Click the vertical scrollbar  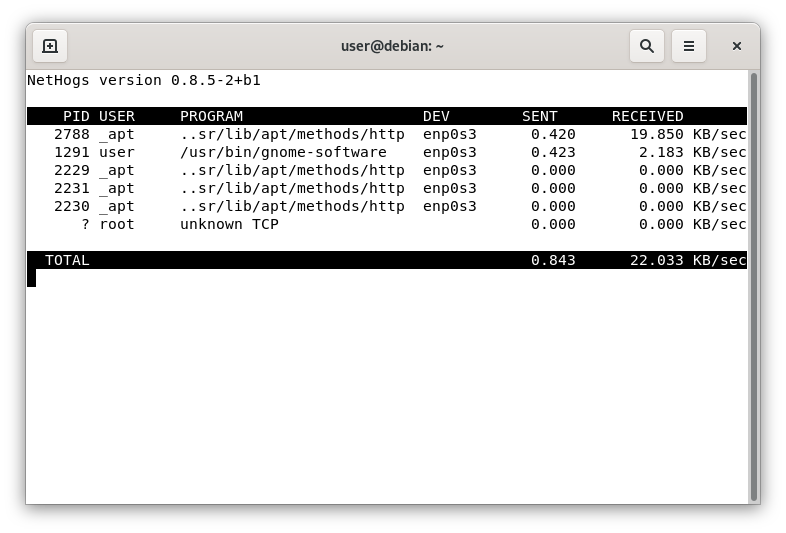753,286
